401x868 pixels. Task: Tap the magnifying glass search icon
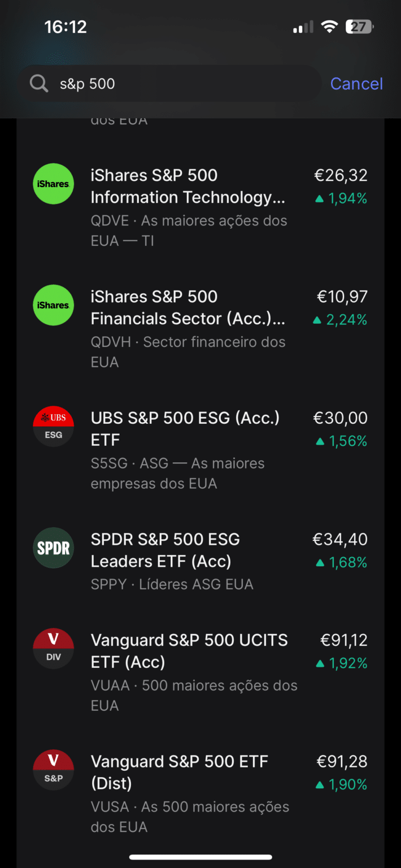38,83
